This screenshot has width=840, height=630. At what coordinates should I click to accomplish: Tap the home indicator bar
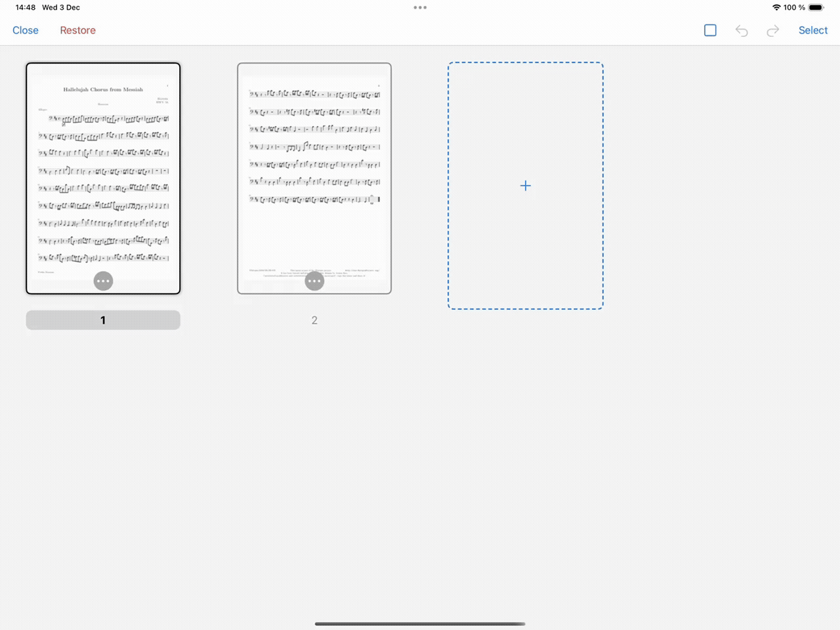coord(420,623)
